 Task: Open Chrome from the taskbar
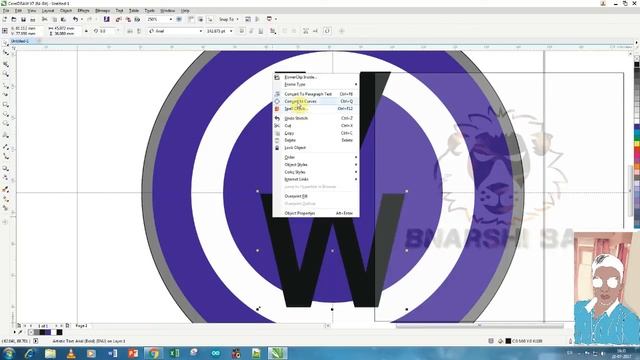pyautogui.click(x=153, y=353)
